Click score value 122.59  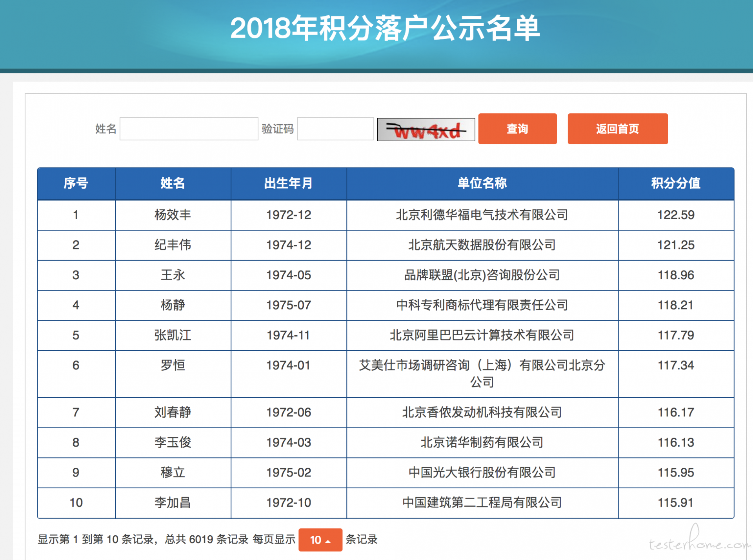676,215
